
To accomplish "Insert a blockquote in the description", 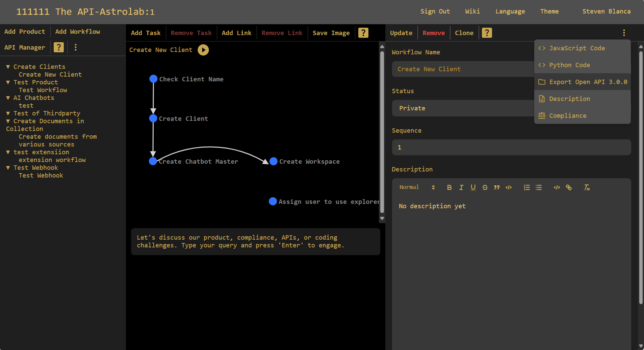I will 497,187.
